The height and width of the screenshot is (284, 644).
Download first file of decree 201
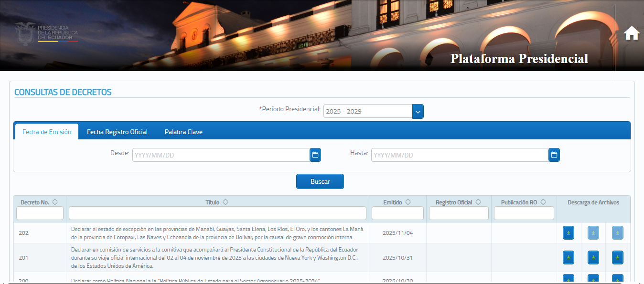[569, 258]
